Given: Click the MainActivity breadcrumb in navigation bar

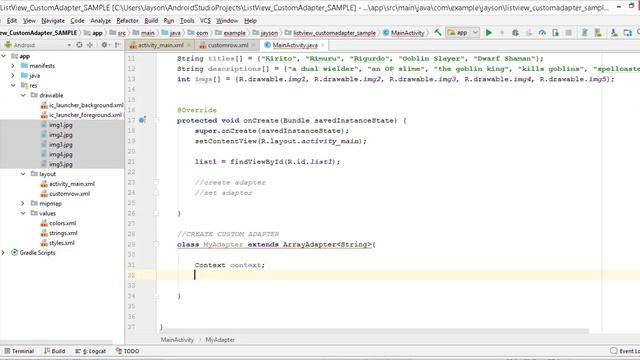Looking at the screenshot, I should click(x=404, y=33).
